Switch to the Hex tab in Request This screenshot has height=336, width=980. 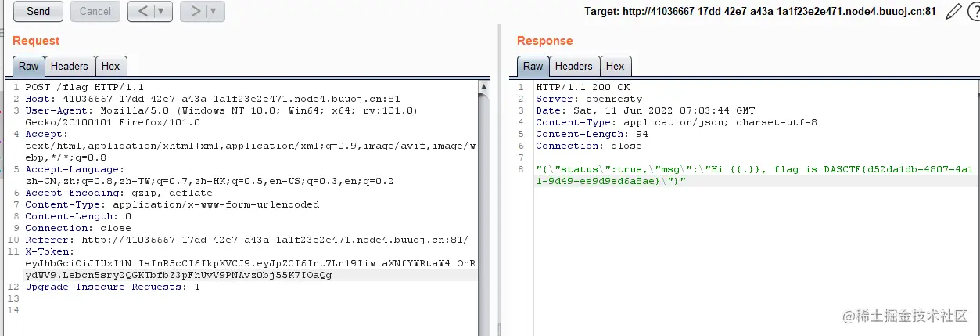[x=111, y=67]
